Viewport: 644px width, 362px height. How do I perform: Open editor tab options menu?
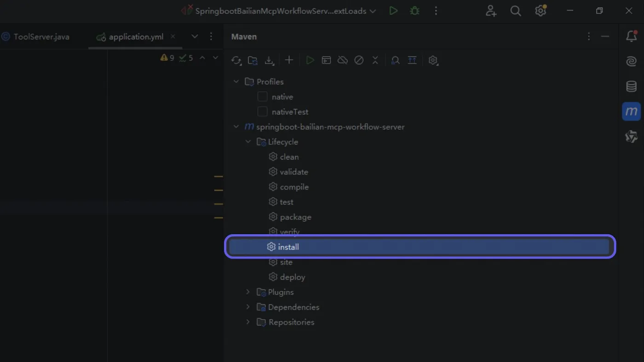pyautogui.click(x=211, y=36)
